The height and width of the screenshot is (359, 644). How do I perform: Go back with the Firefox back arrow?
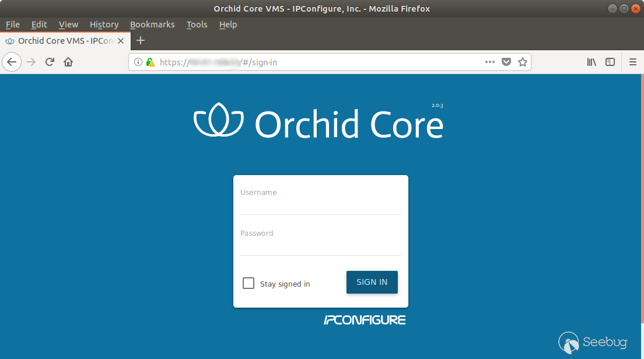(12, 62)
